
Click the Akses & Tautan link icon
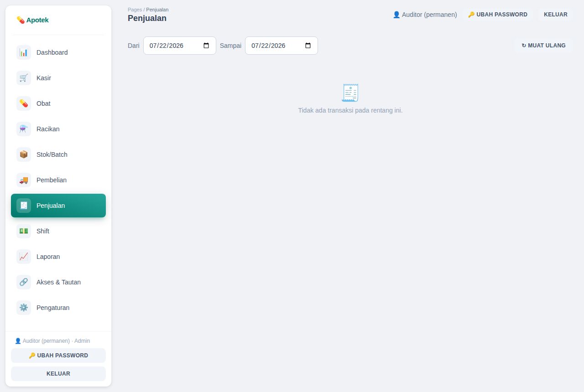click(x=24, y=282)
